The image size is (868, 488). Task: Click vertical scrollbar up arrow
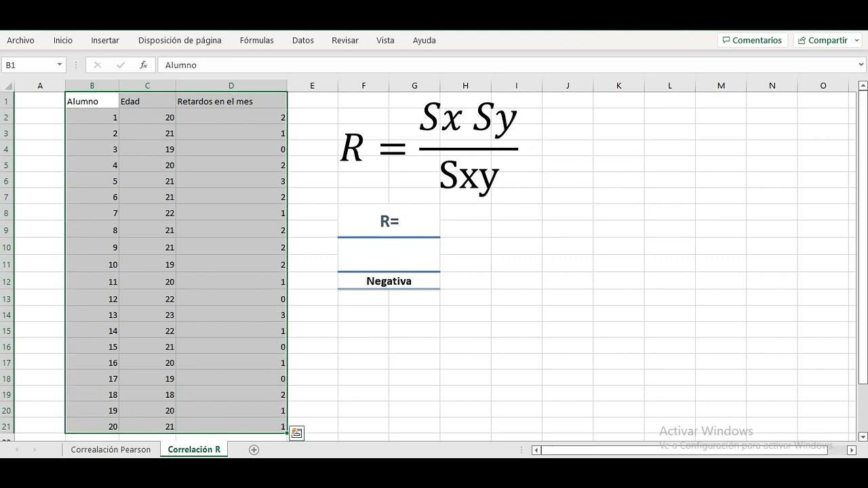863,86
